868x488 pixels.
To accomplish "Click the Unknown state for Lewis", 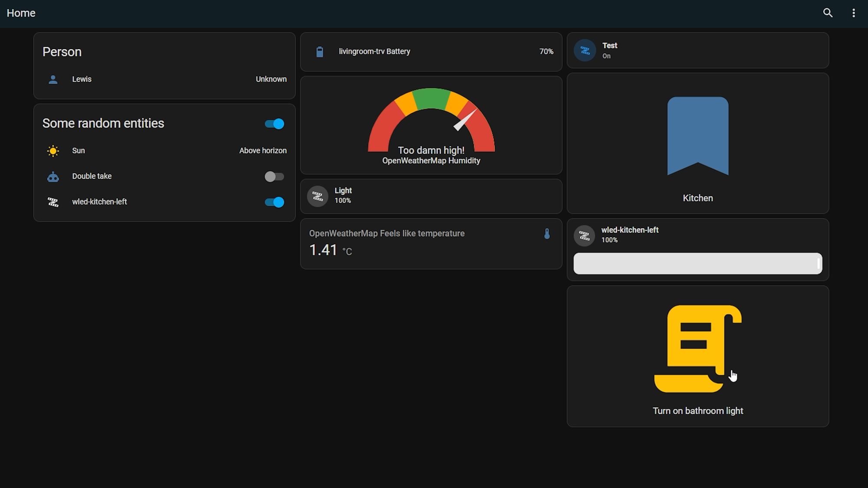I will 271,79.
